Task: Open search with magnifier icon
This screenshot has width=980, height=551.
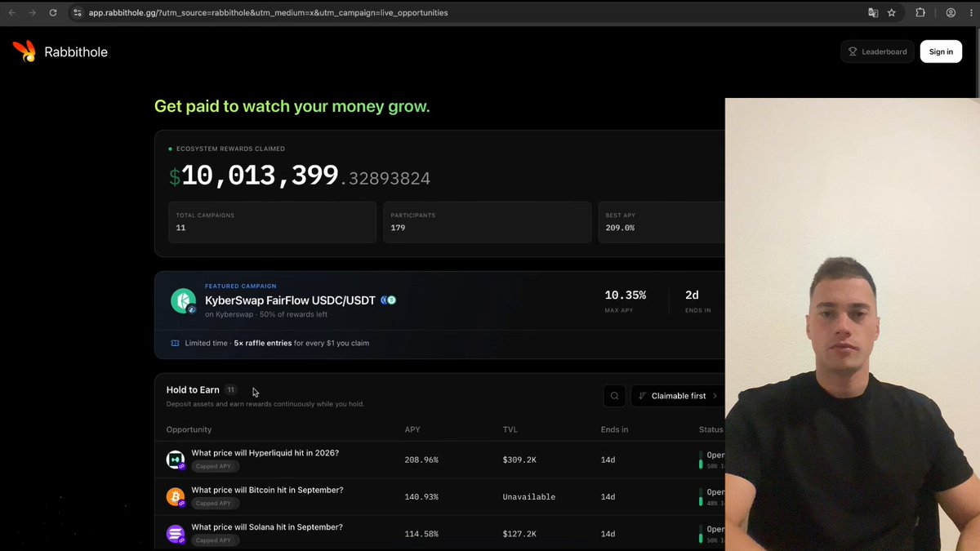Action: click(x=614, y=396)
